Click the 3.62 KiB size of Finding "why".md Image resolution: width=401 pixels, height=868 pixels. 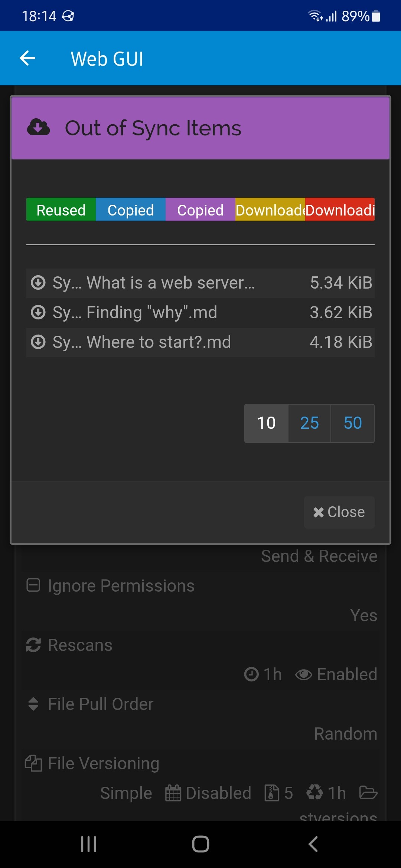341,312
